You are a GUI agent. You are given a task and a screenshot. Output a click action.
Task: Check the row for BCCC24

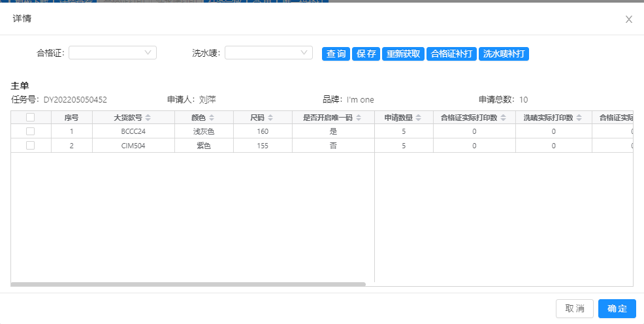30,131
